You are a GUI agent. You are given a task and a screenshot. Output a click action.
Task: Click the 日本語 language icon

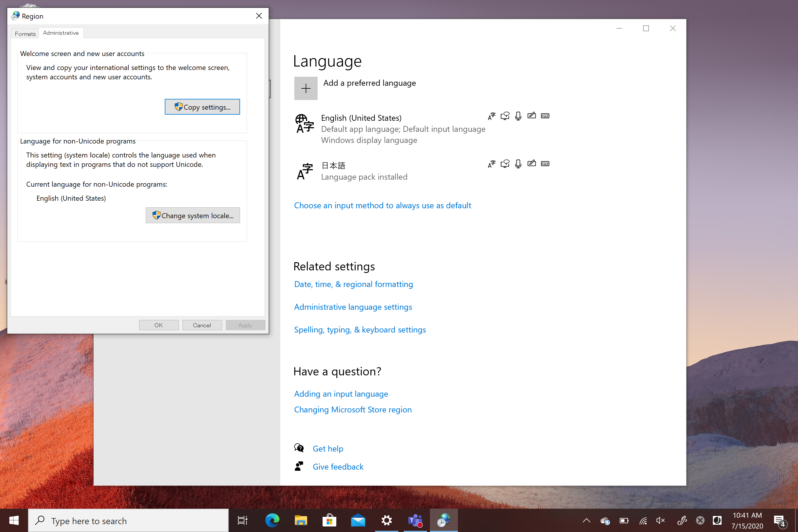coord(304,171)
